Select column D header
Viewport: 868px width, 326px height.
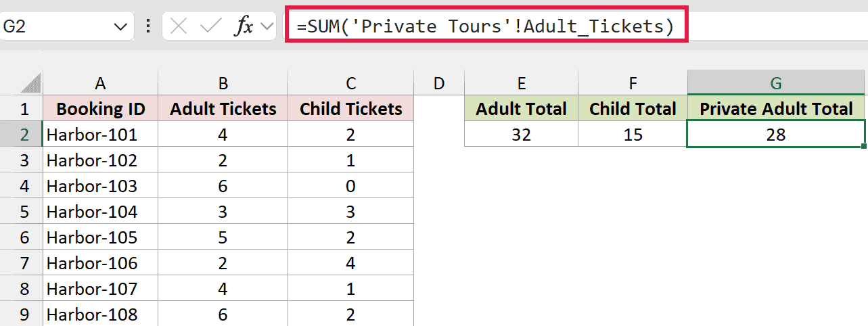tap(439, 83)
